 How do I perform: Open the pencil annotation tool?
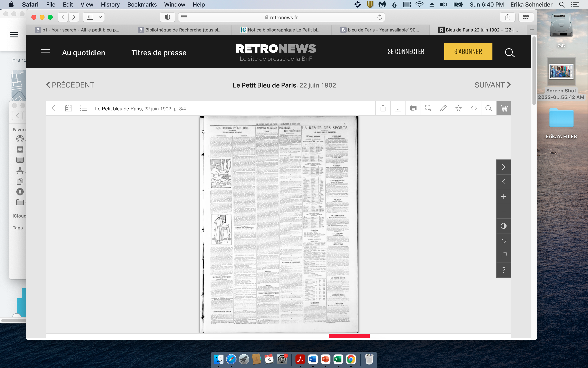pyautogui.click(x=443, y=108)
